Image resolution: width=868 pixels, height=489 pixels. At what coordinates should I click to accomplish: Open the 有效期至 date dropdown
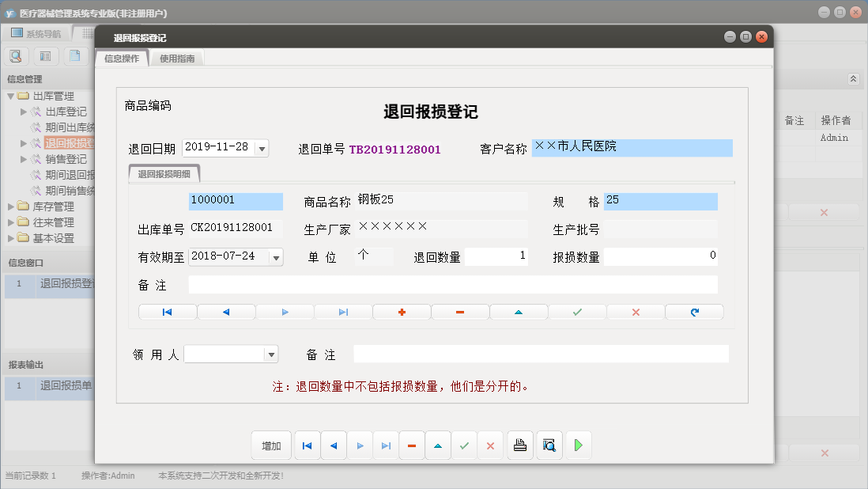coord(275,257)
